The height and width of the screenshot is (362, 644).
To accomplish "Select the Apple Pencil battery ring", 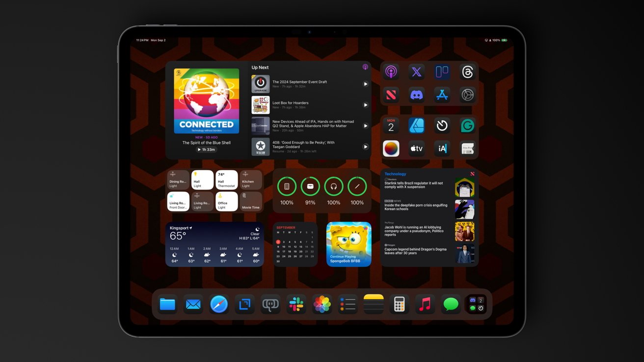I will [357, 186].
